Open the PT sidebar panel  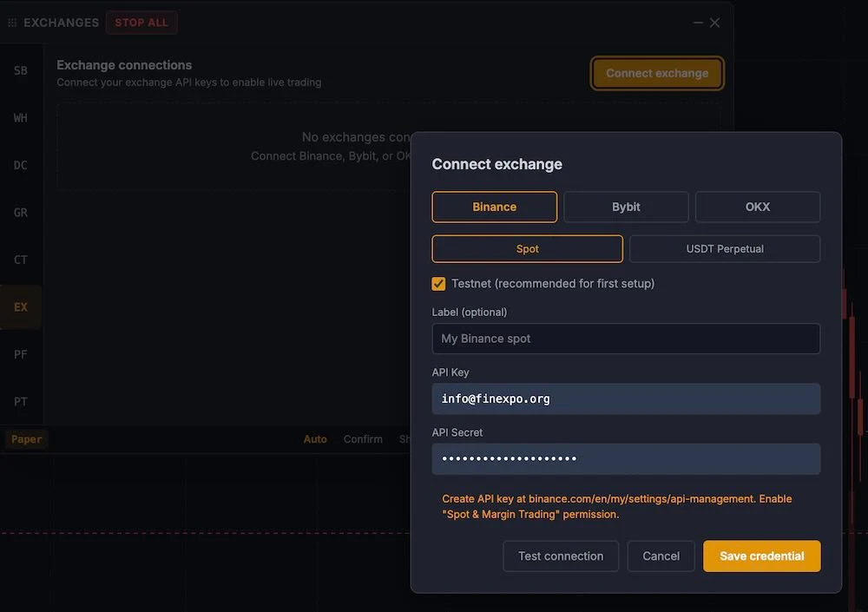[21, 402]
